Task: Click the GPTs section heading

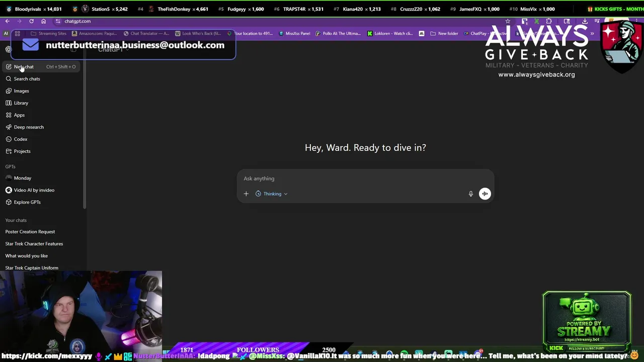Action: click(x=10, y=166)
